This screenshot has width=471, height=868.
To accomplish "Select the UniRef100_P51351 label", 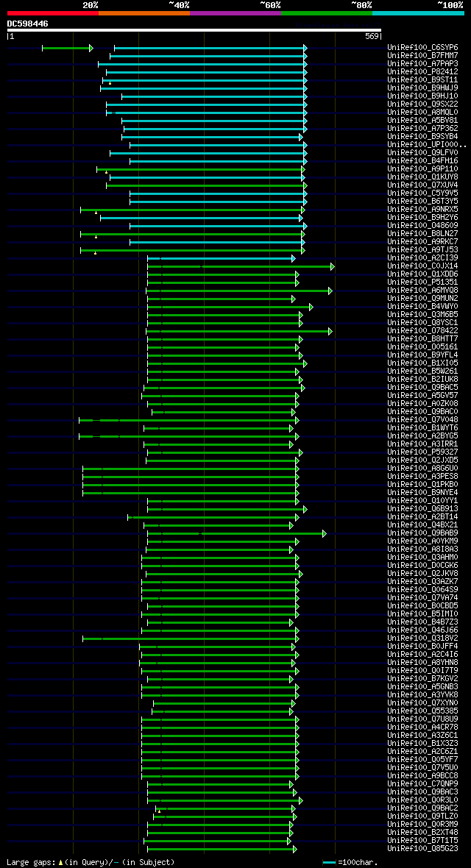I will [422, 282].
